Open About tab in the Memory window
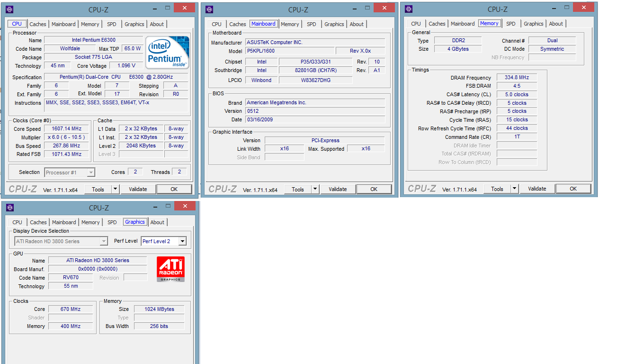The height and width of the screenshot is (364, 644). pos(556,24)
